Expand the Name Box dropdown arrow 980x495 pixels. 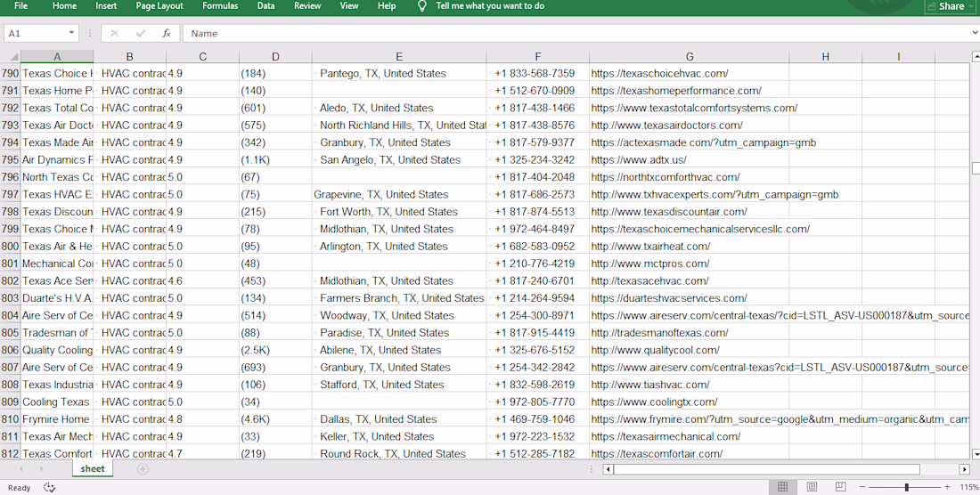72,33
